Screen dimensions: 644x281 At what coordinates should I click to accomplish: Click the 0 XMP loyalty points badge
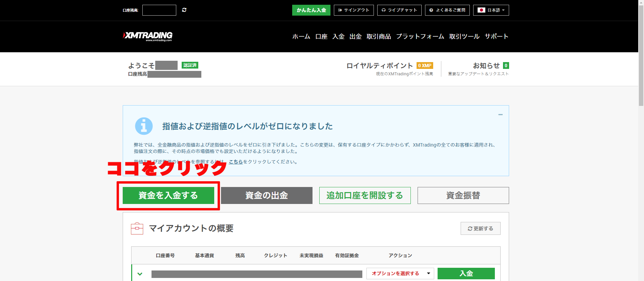424,65
